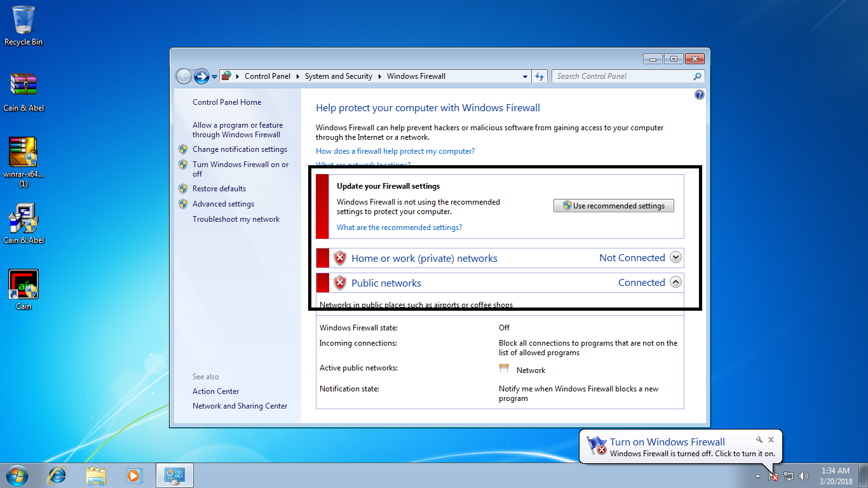
Task: Click the Turn on Windows Firewall balloon title
Action: pyautogui.click(x=667, y=442)
